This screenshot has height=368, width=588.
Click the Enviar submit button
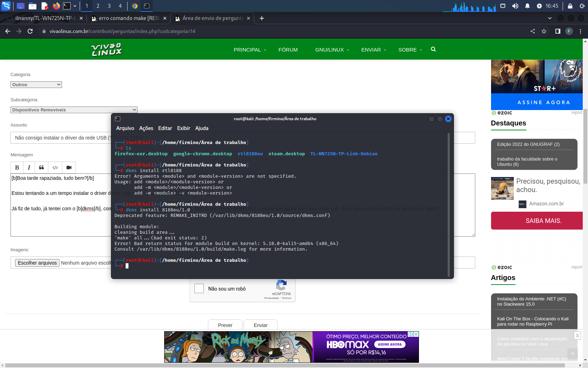pyautogui.click(x=260, y=325)
